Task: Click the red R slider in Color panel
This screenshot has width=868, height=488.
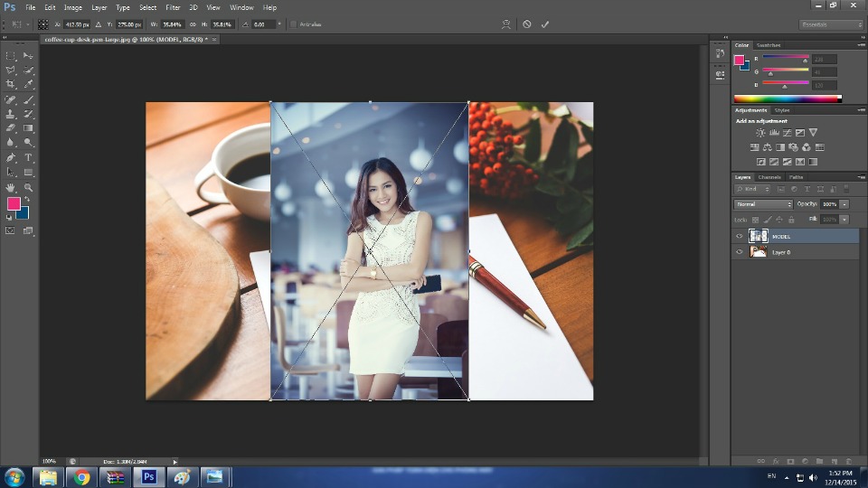Action: click(786, 57)
